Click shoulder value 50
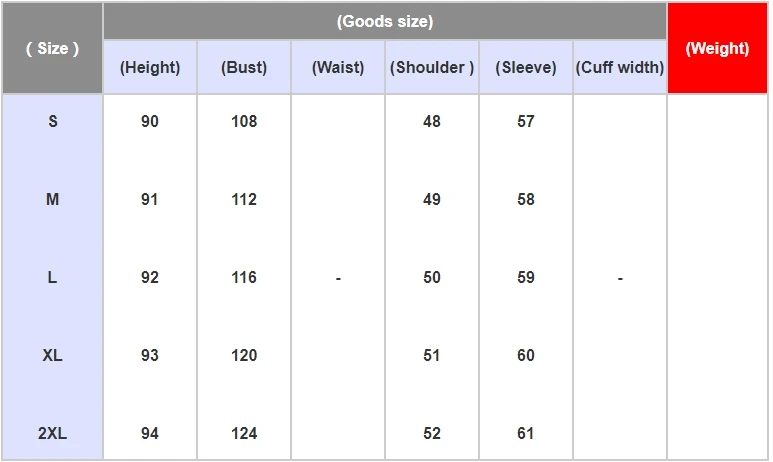 click(432, 277)
